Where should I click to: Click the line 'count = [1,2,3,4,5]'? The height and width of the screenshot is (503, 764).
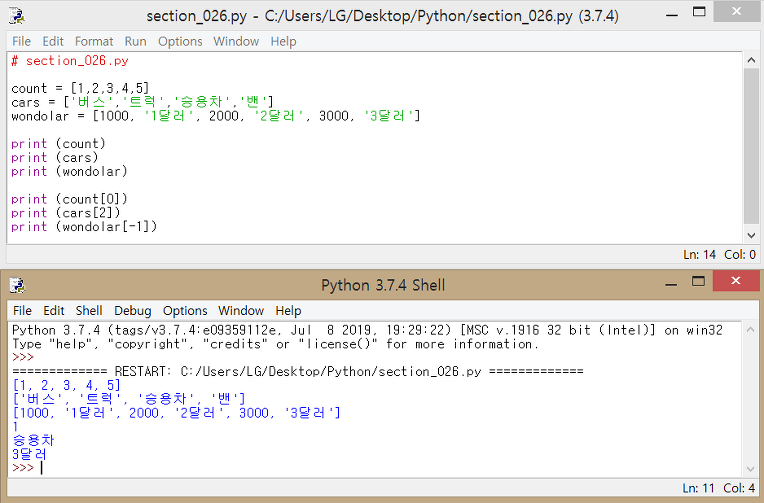pos(80,88)
